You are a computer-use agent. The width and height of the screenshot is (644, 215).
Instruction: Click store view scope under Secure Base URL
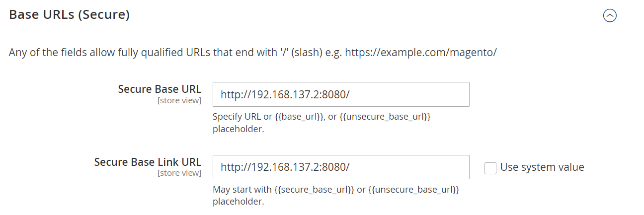pos(179,100)
